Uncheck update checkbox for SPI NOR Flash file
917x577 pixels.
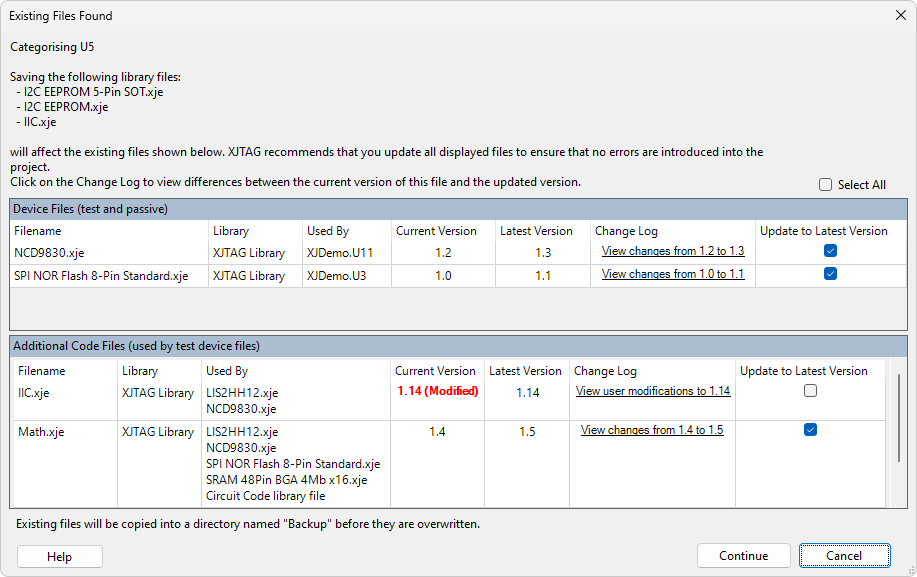pyautogui.click(x=830, y=274)
